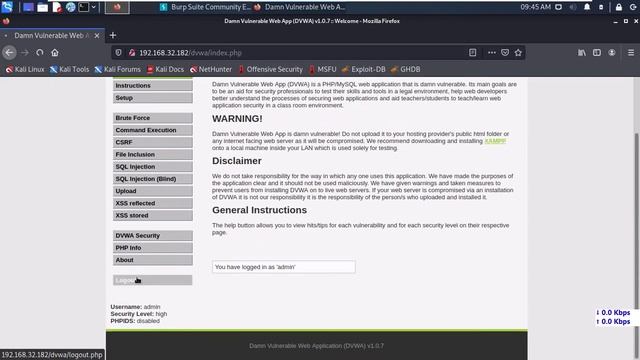Click the show desktop panel icon

28,7
